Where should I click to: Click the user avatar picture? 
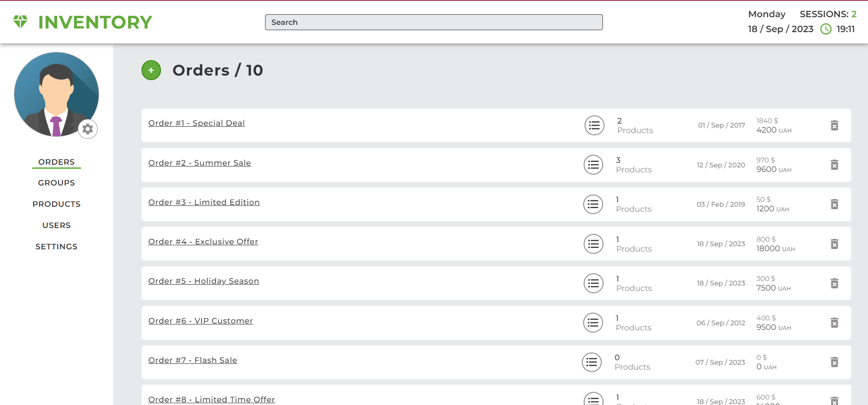point(57,95)
